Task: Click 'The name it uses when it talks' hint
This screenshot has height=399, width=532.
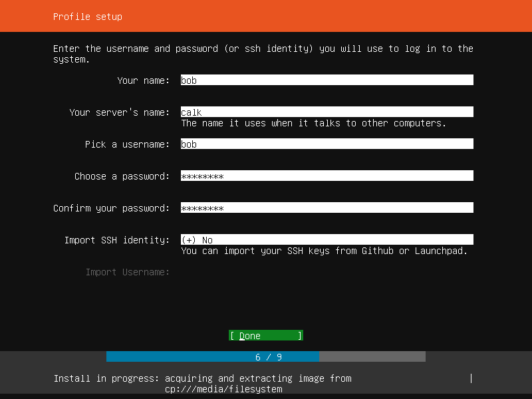Action: click(x=313, y=123)
